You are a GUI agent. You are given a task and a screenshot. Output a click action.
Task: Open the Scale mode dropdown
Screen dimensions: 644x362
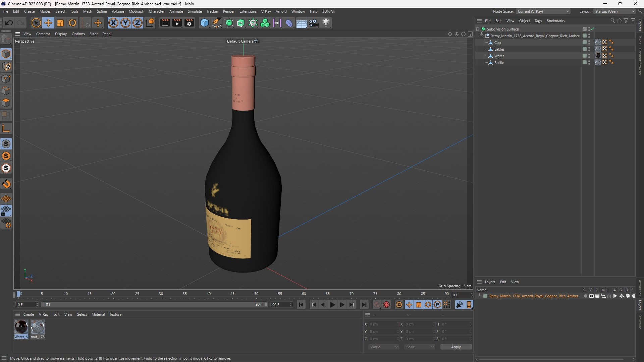pyautogui.click(x=420, y=347)
